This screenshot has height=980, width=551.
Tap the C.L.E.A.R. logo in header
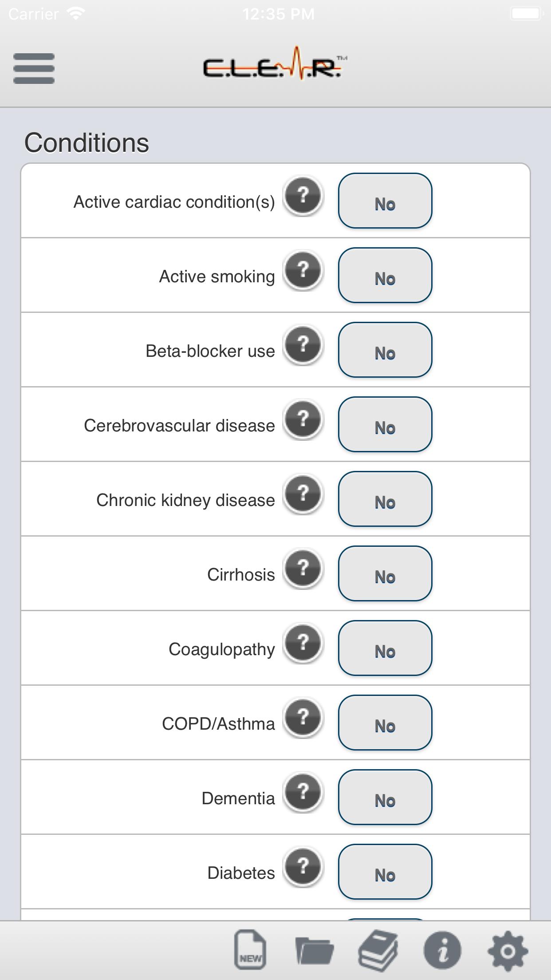(x=275, y=64)
